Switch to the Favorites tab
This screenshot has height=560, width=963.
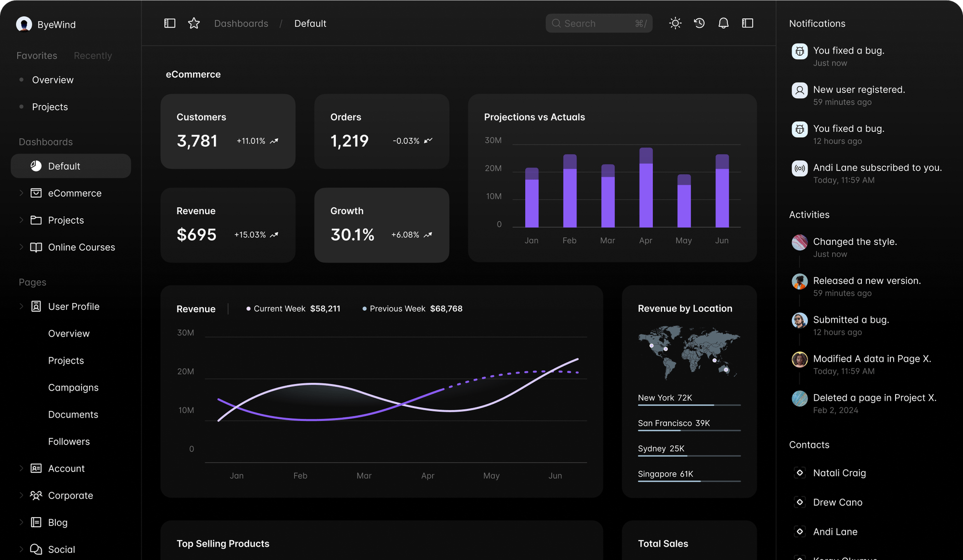click(37, 55)
